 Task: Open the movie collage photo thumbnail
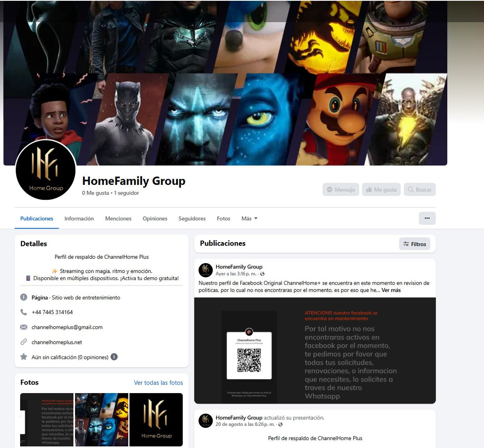(102, 420)
